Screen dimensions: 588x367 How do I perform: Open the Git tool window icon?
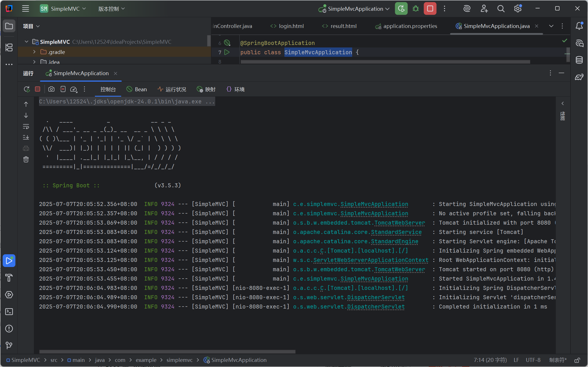click(9, 345)
